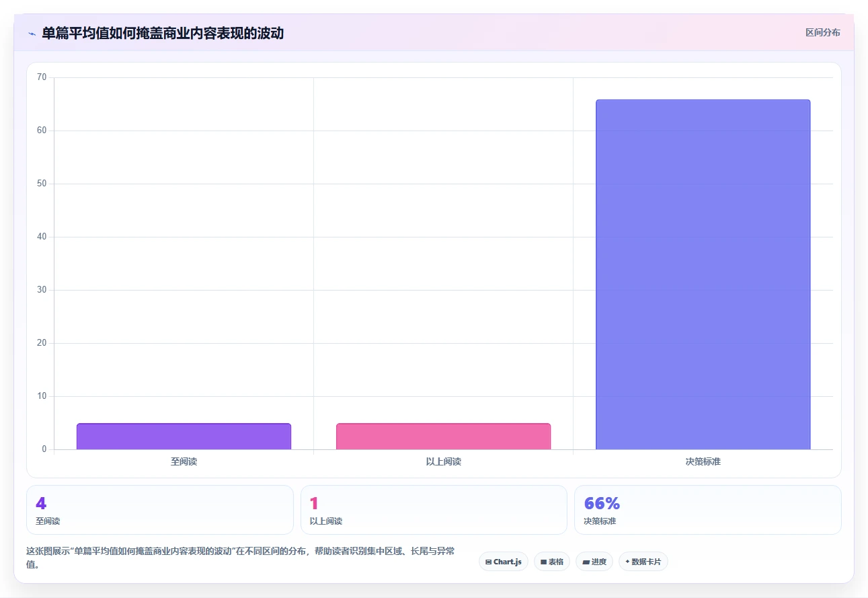Click the 区间分布 label in the header
Image resolution: width=868 pixels, height=598 pixels.
pos(822,32)
